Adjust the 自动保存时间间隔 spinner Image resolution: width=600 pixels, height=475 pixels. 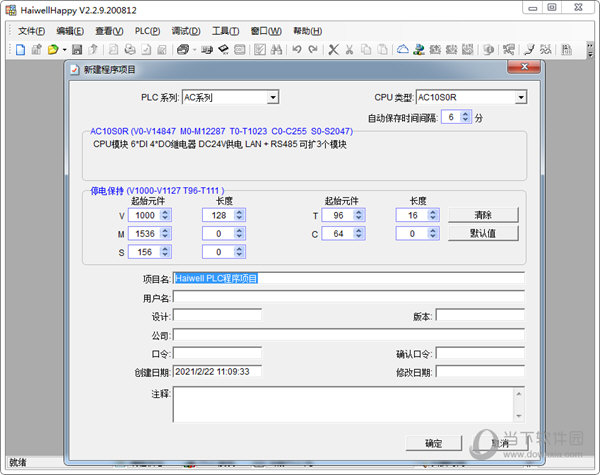click(x=465, y=117)
